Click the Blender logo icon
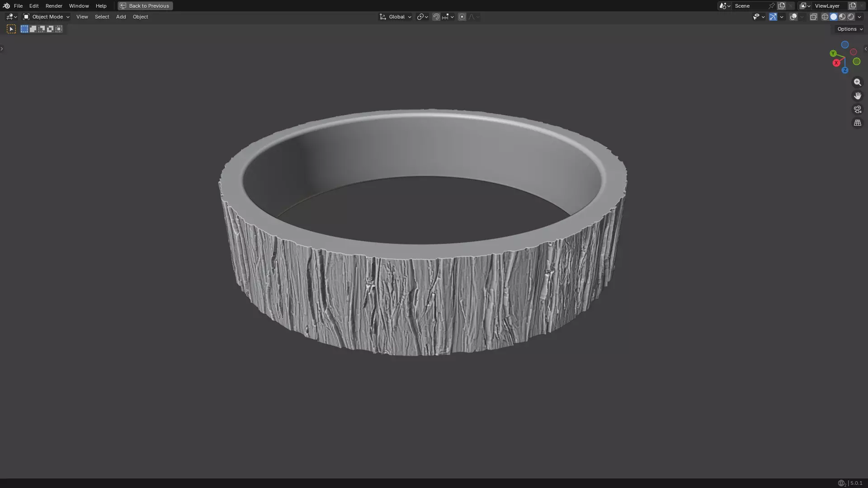Screen dimensions: 868x488 [6, 6]
